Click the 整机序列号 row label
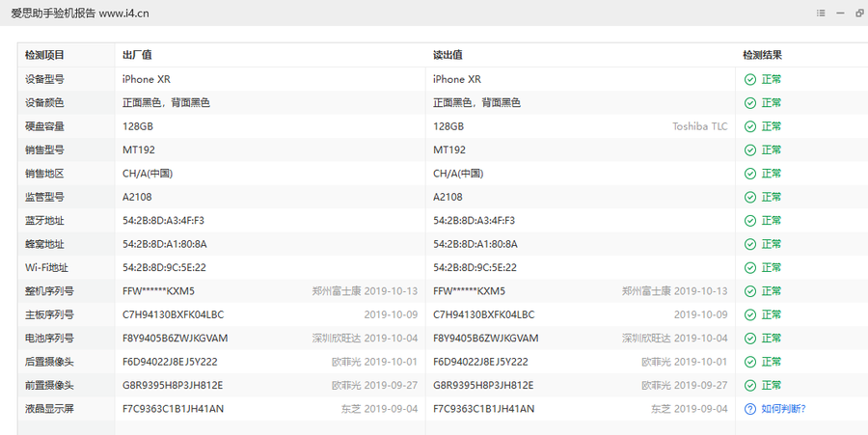The height and width of the screenshot is (435, 868). coord(49,291)
